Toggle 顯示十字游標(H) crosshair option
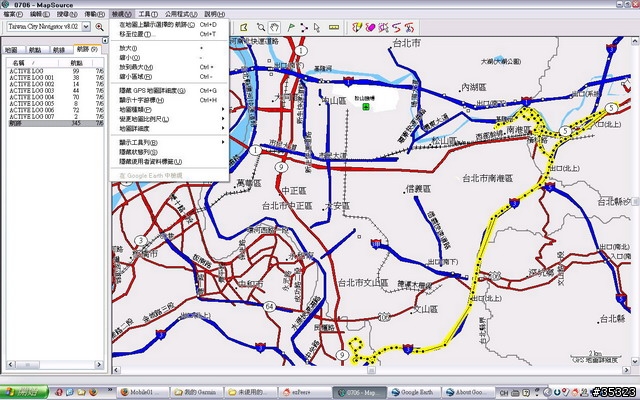Screen dimensions: 640x400 pos(169,100)
